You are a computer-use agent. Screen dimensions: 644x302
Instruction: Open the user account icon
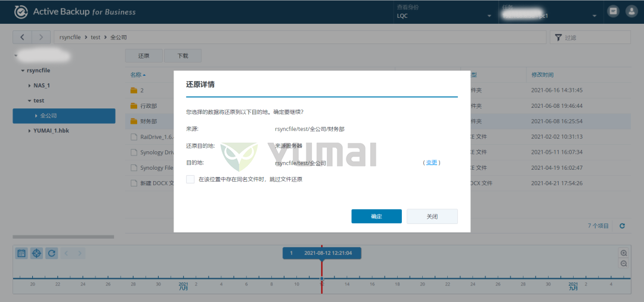tap(631, 11)
